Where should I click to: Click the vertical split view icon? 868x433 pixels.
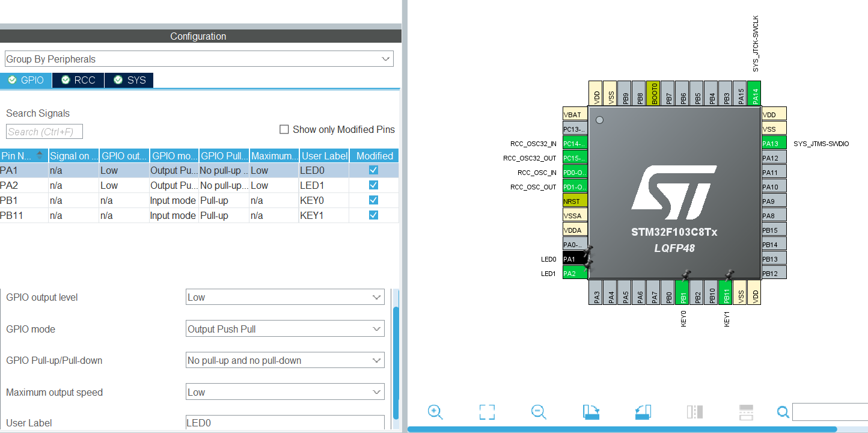click(695, 412)
